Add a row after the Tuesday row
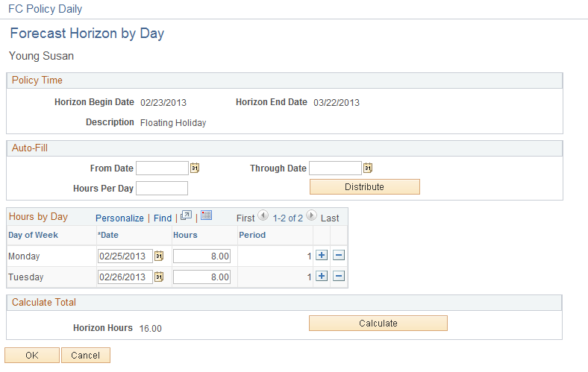Image resolution: width=588 pixels, height=372 pixels. (x=322, y=277)
